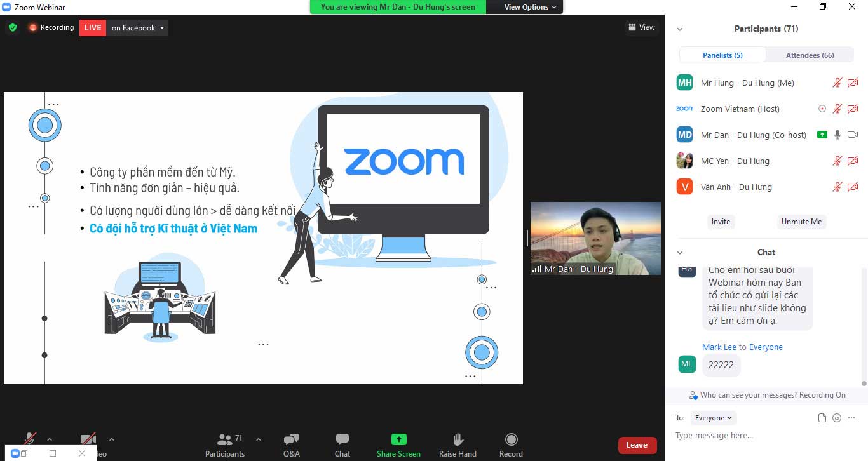Screen dimensions: 868x461
Task: Open the View menu near Recording indicator
Action: [642, 27]
